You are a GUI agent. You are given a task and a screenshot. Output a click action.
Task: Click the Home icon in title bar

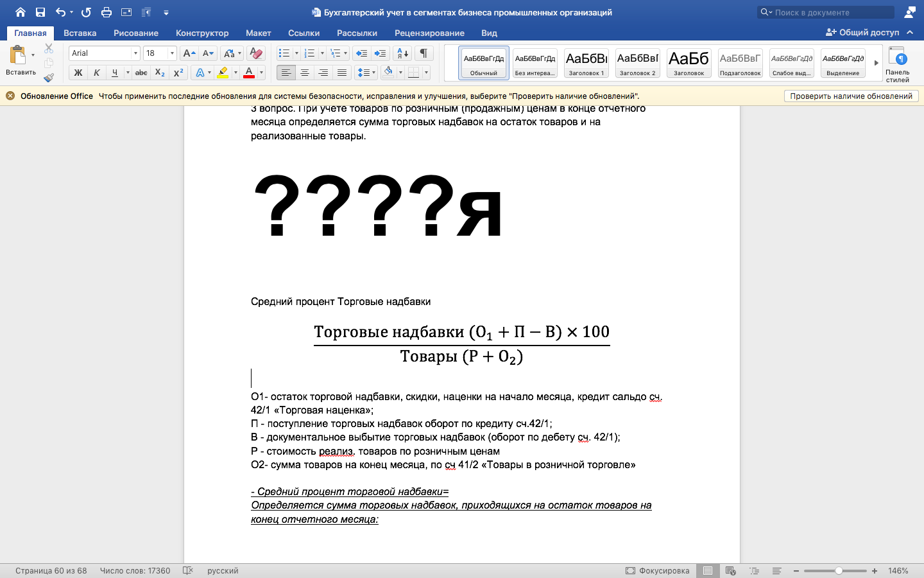[21, 12]
